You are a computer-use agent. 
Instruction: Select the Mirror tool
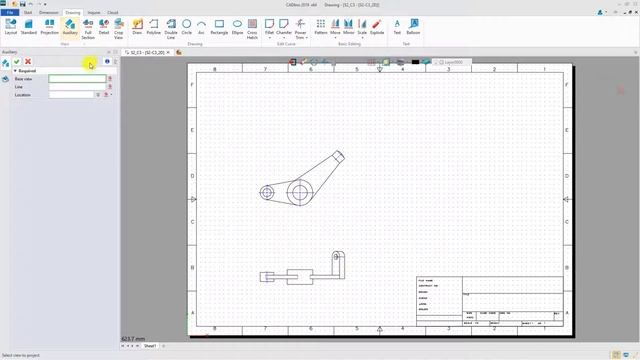349,27
